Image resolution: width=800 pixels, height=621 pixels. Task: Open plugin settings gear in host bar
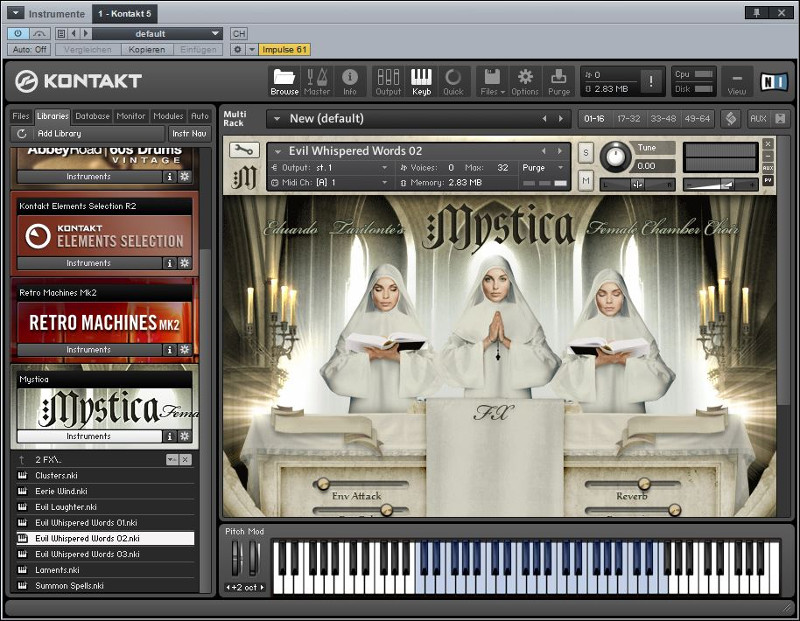[x=237, y=49]
